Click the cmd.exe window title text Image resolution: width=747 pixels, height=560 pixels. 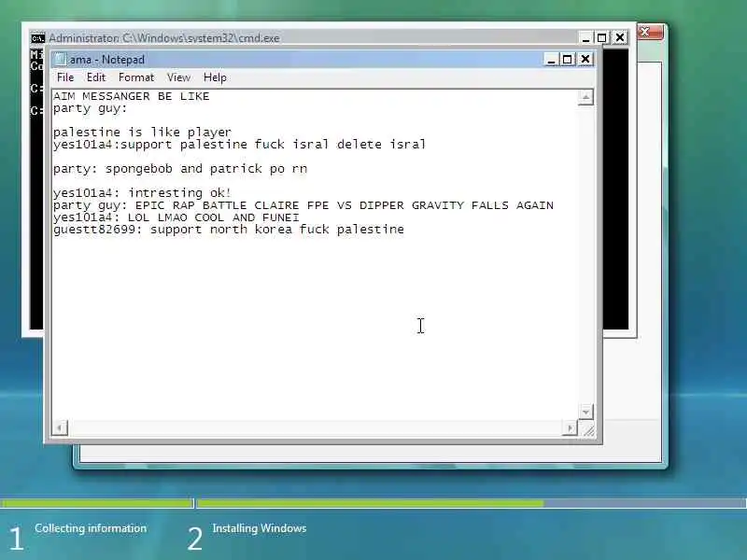tap(164, 38)
